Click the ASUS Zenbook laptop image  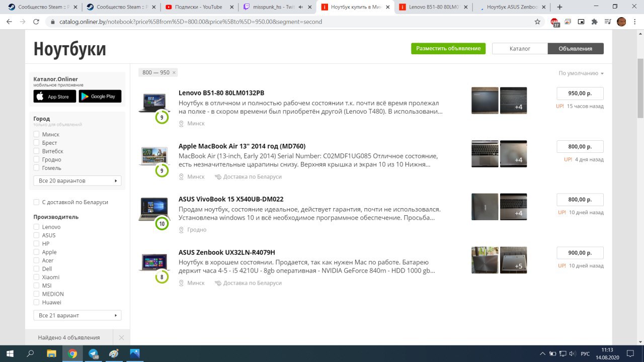pyautogui.click(x=154, y=262)
